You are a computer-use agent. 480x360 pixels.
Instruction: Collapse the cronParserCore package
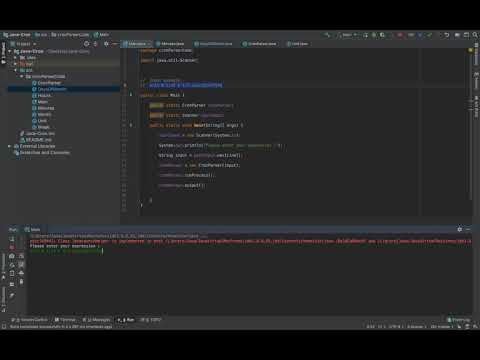(x=21, y=77)
